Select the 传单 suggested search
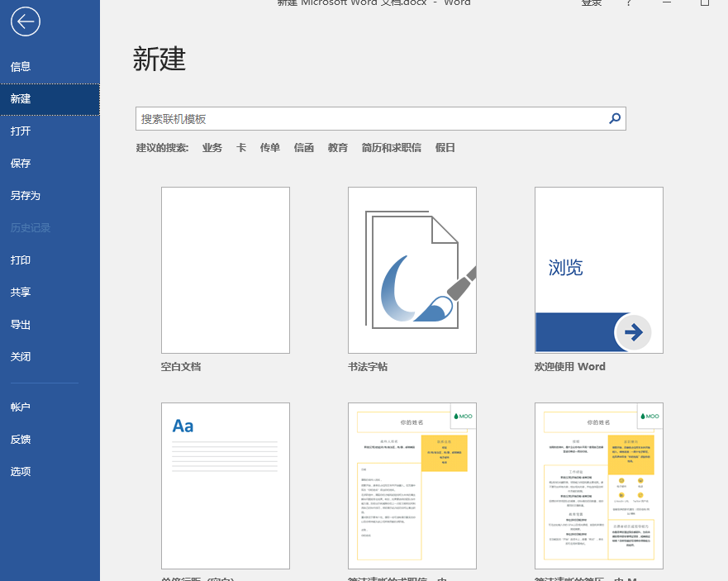Viewport: 728px width, 581px height. pos(269,148)
